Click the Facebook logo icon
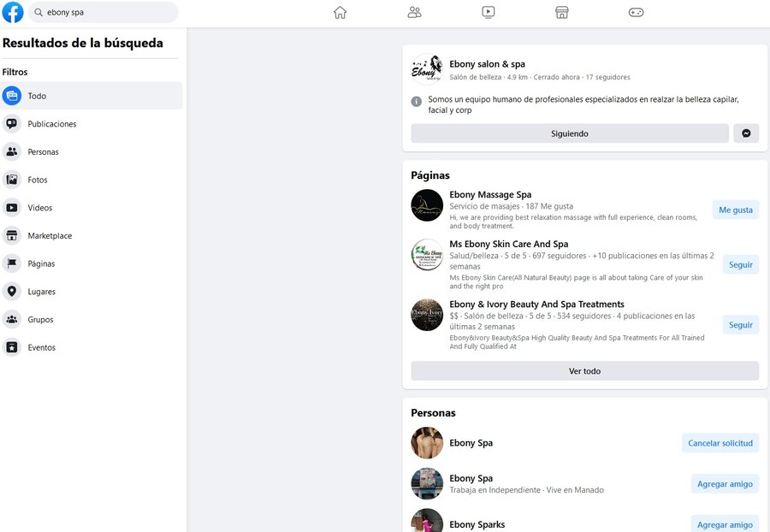Image resolution: width=770 pixels, height=532 pixels. pos(13,12)
